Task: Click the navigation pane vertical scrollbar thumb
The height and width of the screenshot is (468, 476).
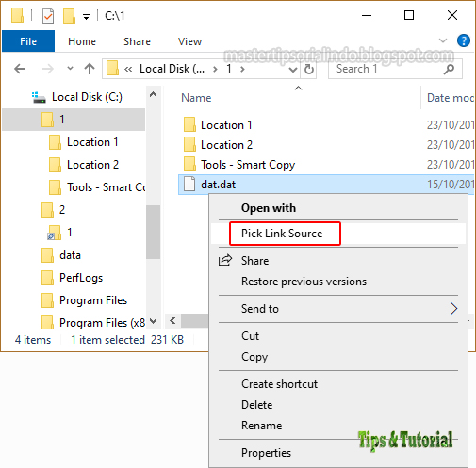Action: click(154, 233)
